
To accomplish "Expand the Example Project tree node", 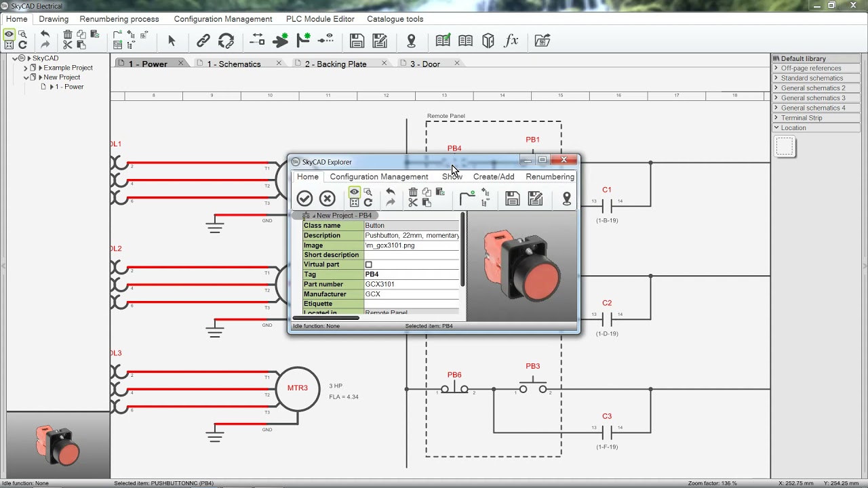I will point(26,68).
